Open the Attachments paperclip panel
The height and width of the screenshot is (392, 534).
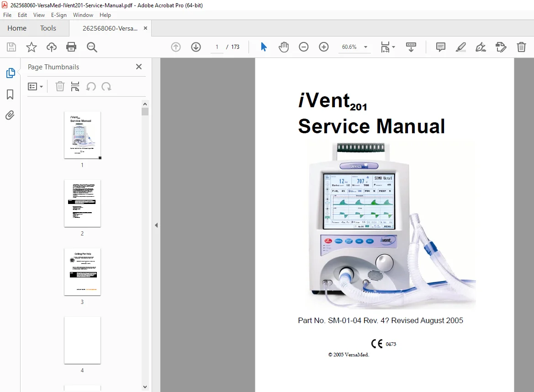click(x=10, y=115)
